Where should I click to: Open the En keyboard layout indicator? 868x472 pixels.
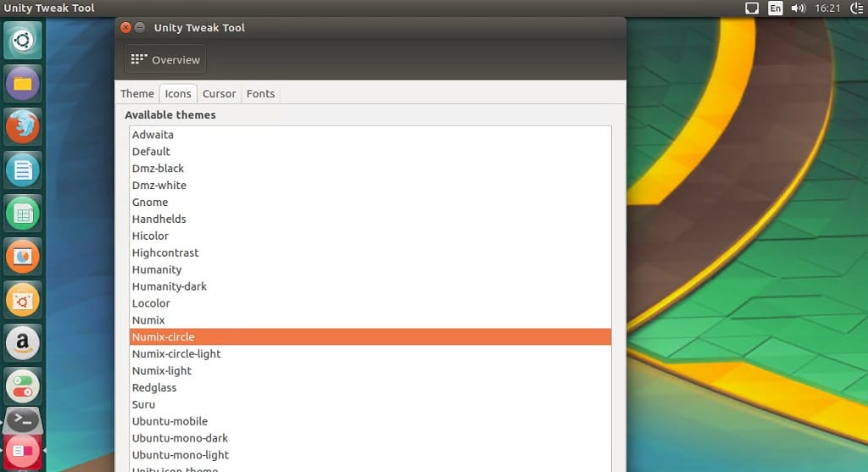coord(775,8)
